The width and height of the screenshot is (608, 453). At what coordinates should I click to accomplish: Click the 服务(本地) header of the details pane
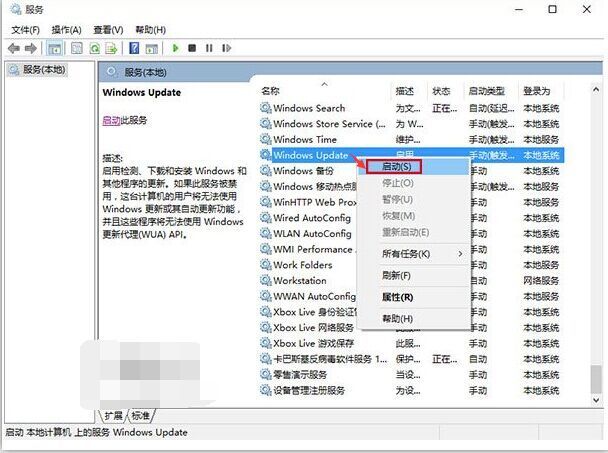click(145, 72)
